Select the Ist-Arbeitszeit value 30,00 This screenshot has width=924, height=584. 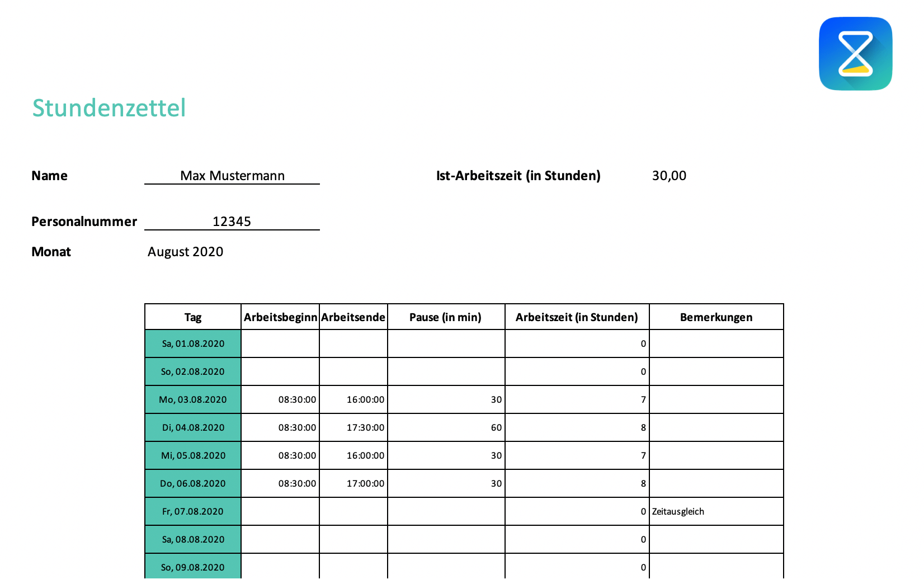[669, 176]
